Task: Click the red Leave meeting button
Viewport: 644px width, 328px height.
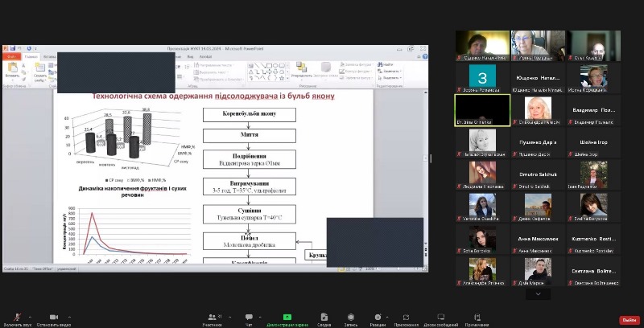Action: click(x=628, y=319)
